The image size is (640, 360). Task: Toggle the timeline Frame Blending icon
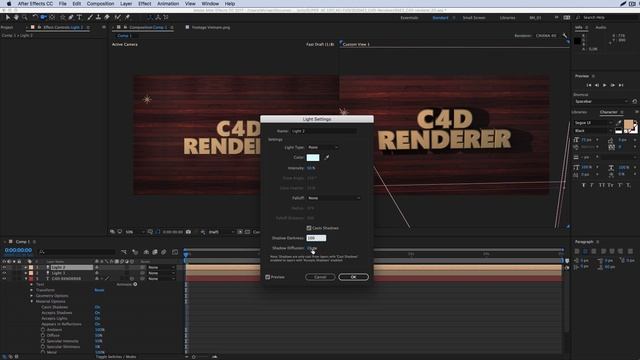point(155,252)
